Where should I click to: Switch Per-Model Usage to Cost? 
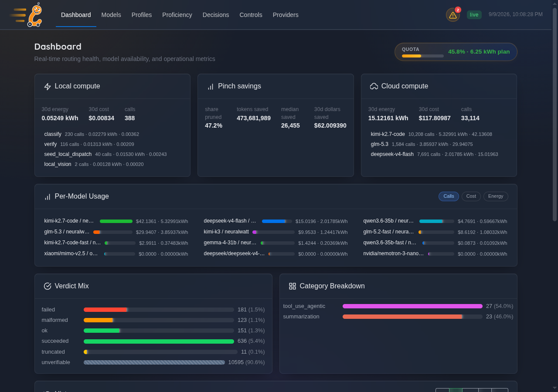(x=471, y=196)
